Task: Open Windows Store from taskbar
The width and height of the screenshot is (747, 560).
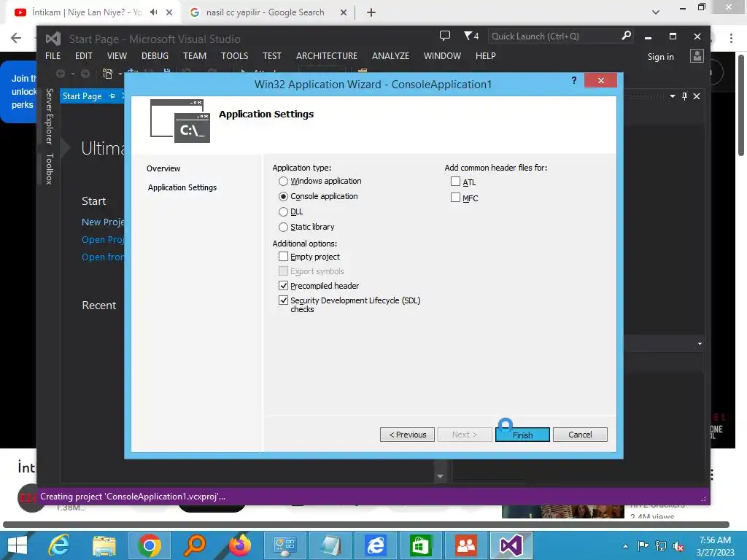Action: pyautogui.click(x=419, y=545)
